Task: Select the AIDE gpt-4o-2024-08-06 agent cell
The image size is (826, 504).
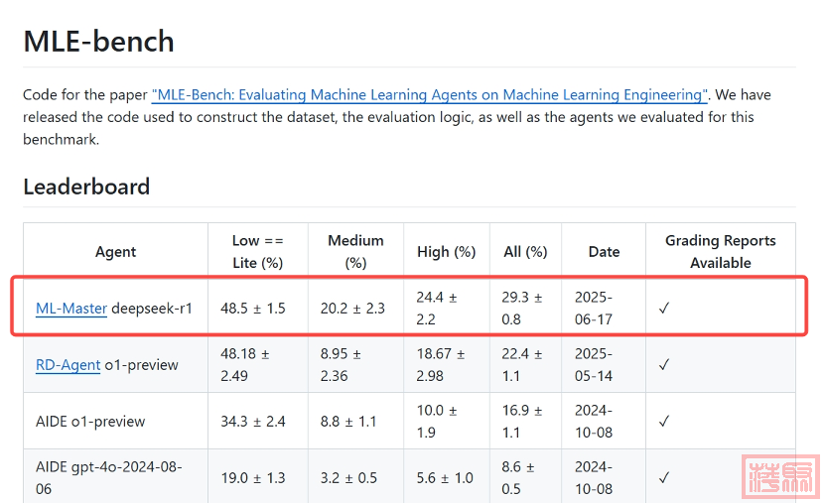Action: click(109, 478)
